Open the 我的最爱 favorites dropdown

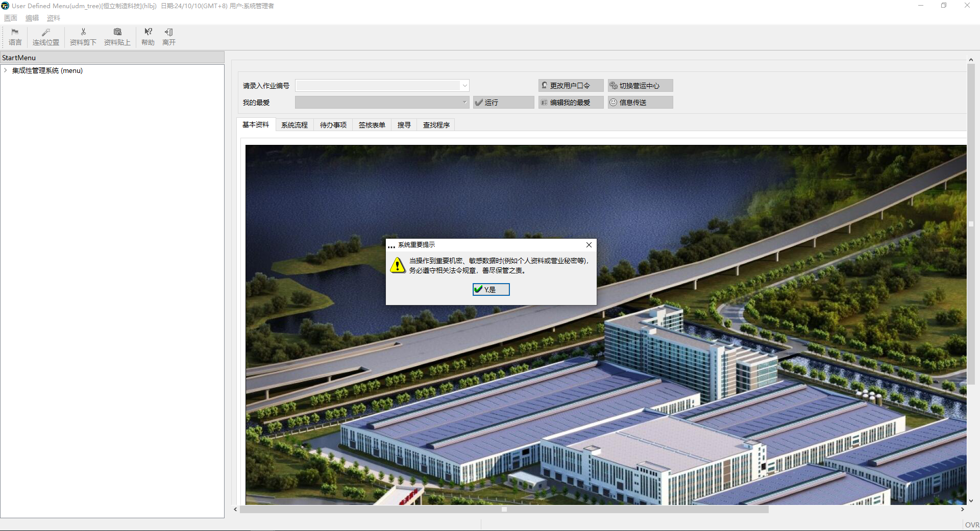coord(464,103)
